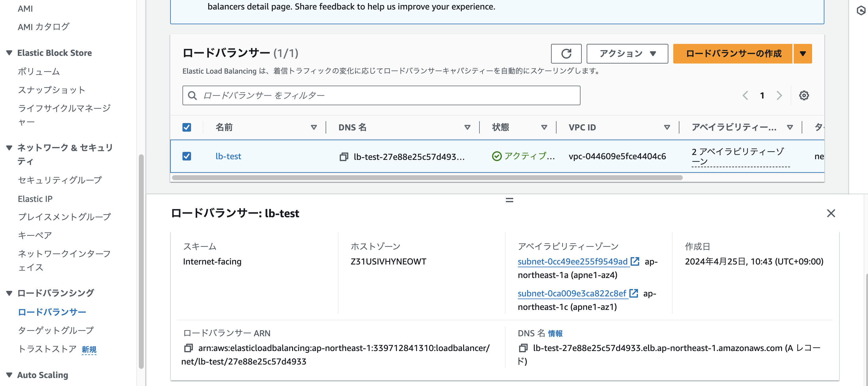This screenshot has height=386, width=868.
Task: Sort by 状態 column arrow
Action: (544, 127)
